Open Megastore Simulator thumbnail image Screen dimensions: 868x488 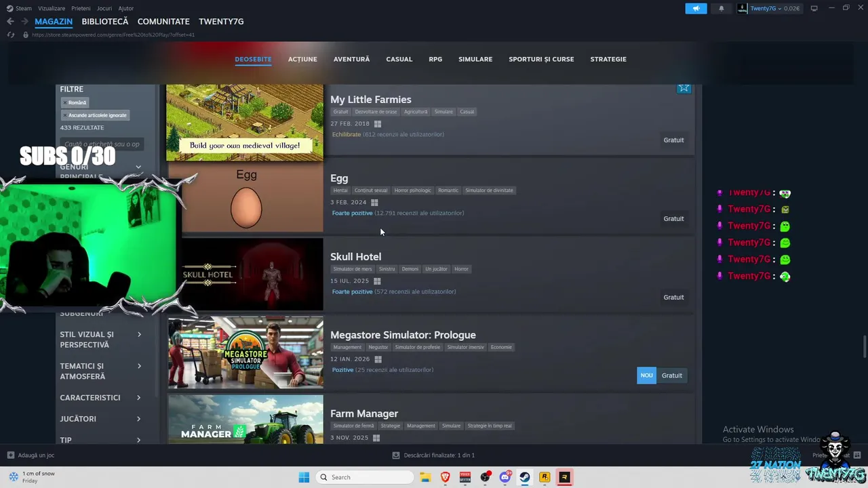point(245,352)
